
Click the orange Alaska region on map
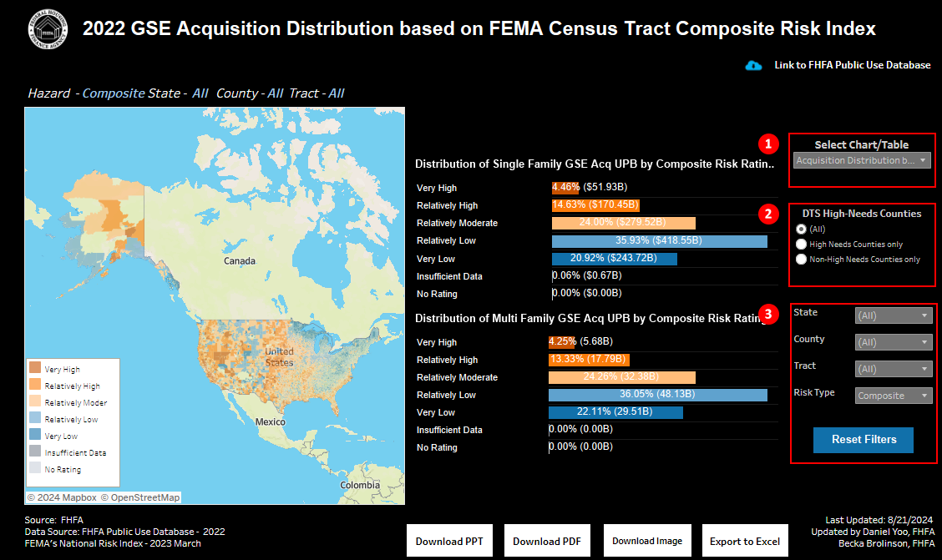tap(113, 214)
